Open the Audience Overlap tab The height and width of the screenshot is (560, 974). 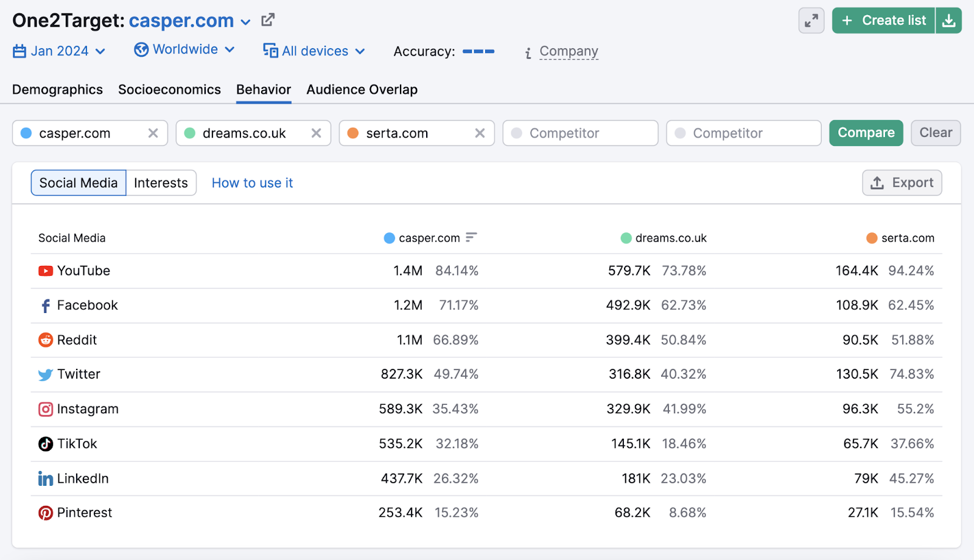[362, 89]
